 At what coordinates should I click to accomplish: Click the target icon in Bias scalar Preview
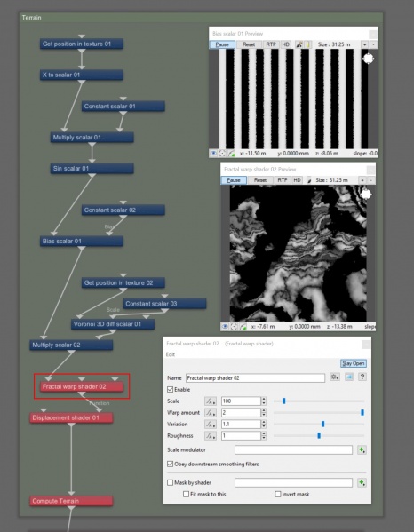pyautogui.click(x=222, y=154)
